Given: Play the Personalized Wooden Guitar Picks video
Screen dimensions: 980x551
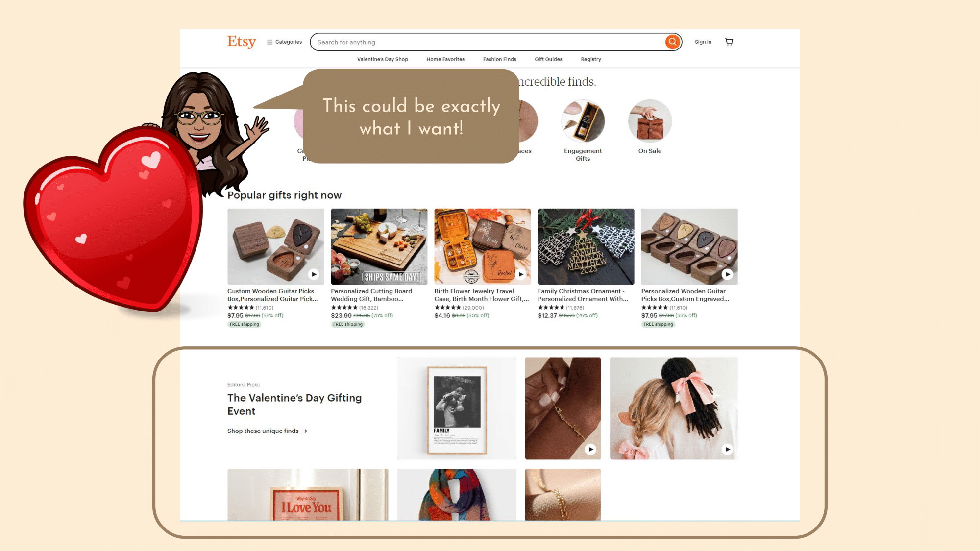Looking at the screenshot, I should pyautogui.click(x=727, y=274).
